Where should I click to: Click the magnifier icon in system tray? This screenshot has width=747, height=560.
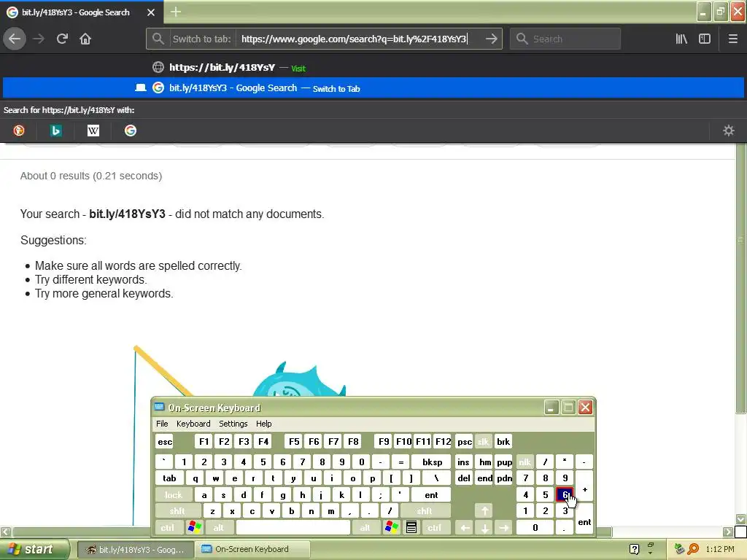click(693, 549)
